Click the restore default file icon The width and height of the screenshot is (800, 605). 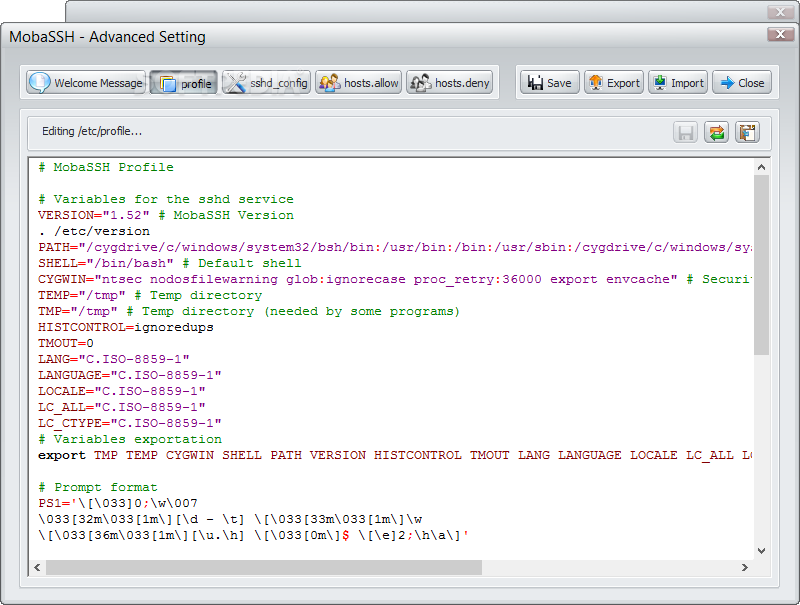point(747,133)
